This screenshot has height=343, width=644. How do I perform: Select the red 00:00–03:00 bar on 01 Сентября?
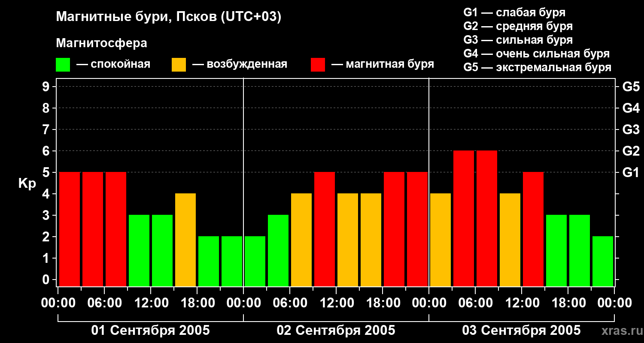click(70, 229)
